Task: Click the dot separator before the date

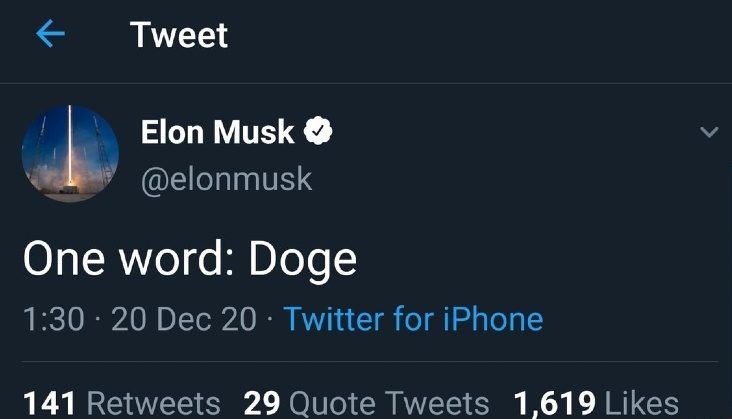Action: 98,320
